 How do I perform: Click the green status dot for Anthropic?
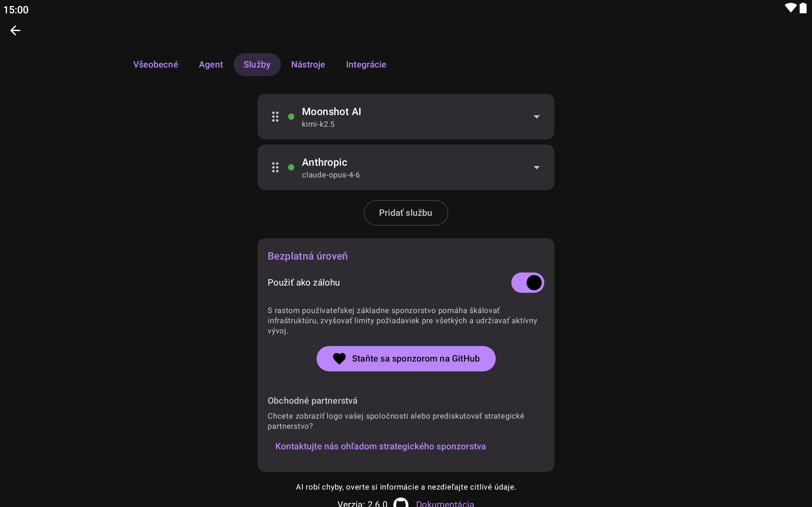(x=291, y=167)
